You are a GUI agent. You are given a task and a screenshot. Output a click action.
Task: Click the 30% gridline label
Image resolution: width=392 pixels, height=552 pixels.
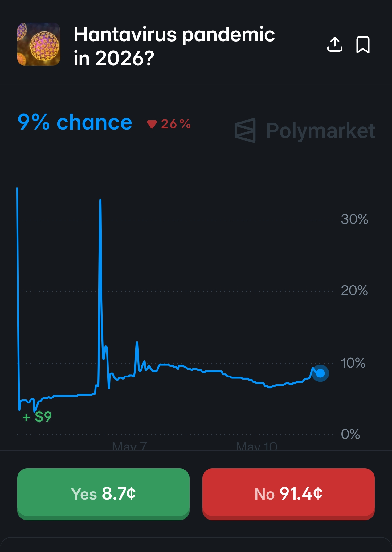pos(354,219)
